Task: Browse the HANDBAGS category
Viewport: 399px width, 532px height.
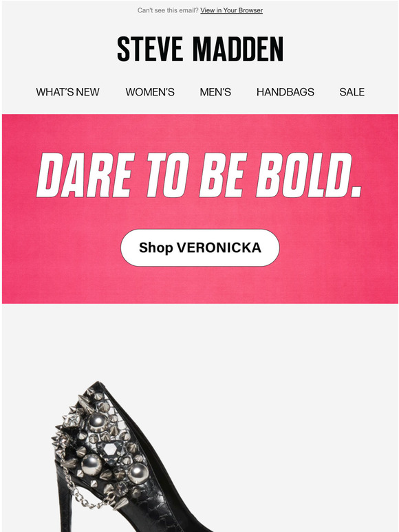Action: click(285, 92)
